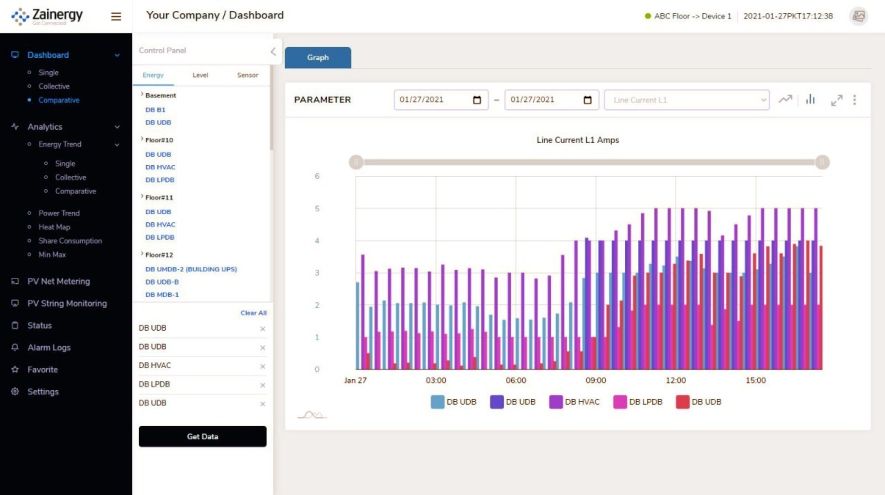Select DB HVAC under Floor#10
The height and width of the screenshot is (495, 885).
(x=160, y=167)
